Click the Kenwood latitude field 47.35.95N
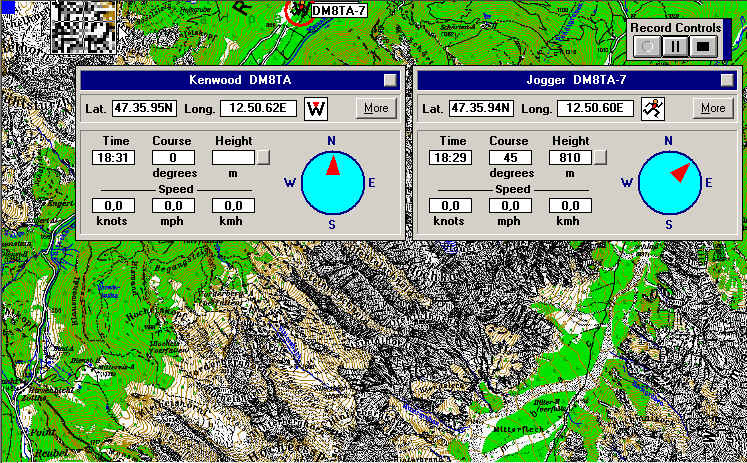 pos(144,108)
